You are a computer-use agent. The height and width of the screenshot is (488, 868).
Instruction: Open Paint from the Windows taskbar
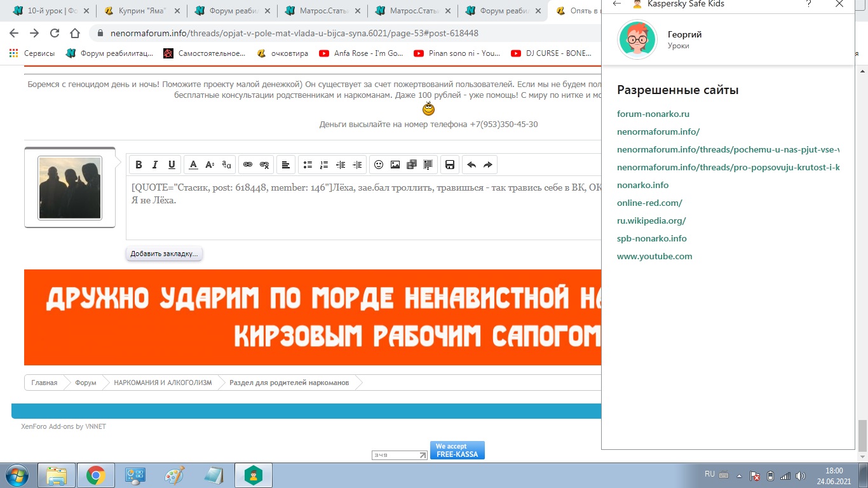pyautogui.click(x=174, y=475)
